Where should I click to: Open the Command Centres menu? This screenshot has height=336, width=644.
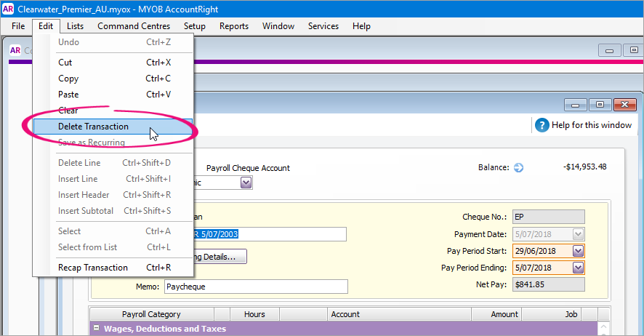[134, 26]
